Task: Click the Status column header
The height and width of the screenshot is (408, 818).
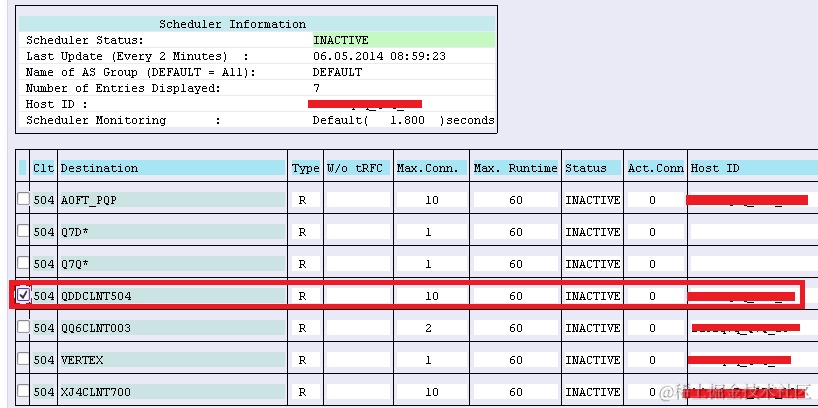Action: click(x=593, y=168)
